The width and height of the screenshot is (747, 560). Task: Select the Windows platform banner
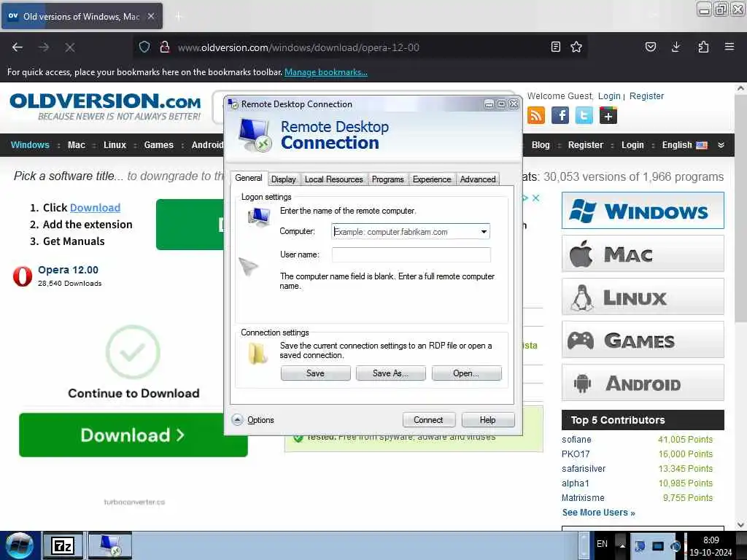pyautogui.click(x=643, y=211)
